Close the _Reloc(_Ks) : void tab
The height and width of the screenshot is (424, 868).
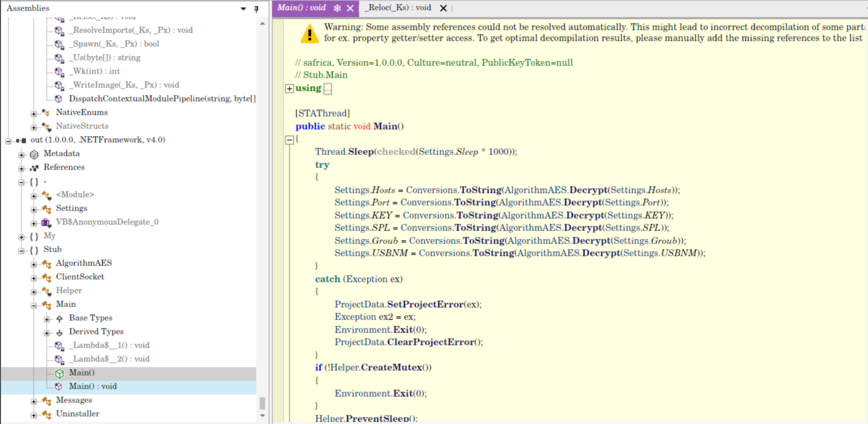443,8
